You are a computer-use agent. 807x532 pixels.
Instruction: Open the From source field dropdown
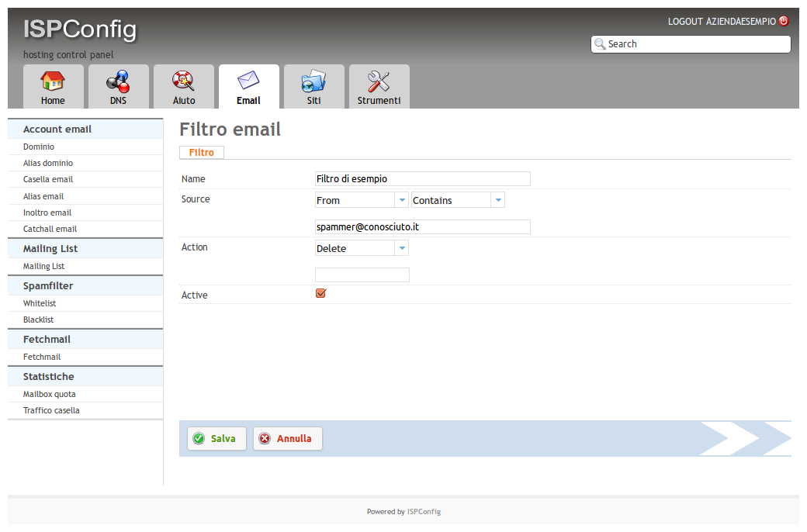click(362, 200)
